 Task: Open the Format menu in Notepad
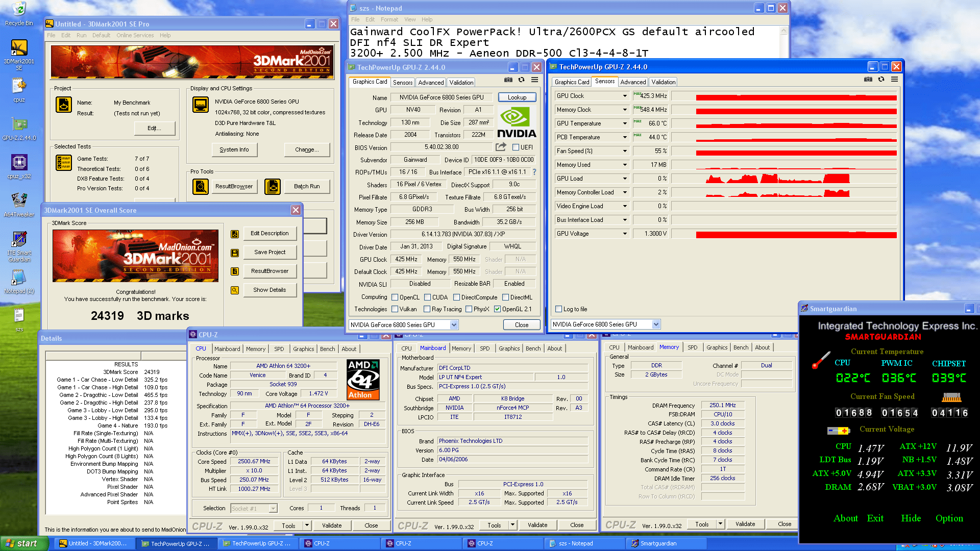[x=389, y=19]
